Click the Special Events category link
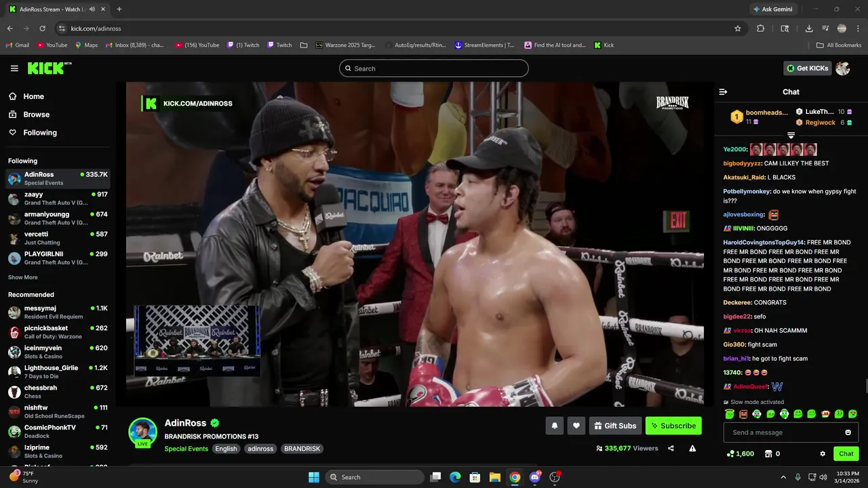This screenshot has height=488, width=868. (186, 449)
